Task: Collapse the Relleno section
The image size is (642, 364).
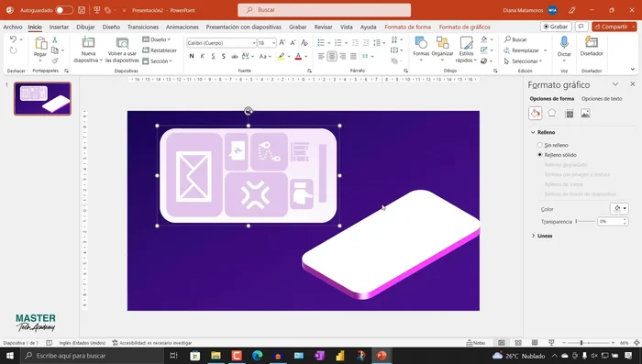Action: coord(533,132)
